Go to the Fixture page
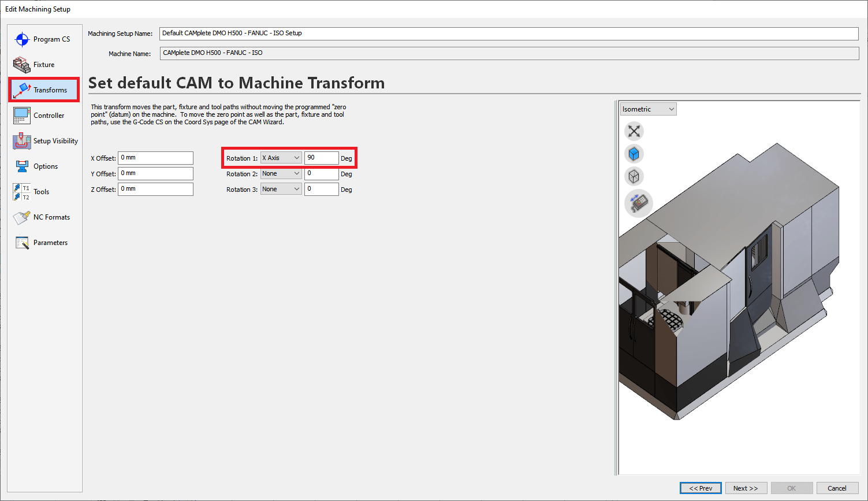 pos(44,65)
